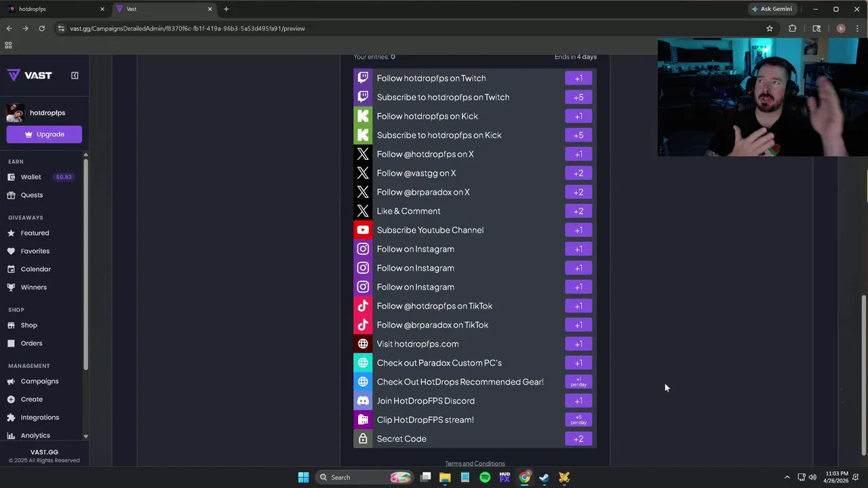Click +5 per day for Clip HotDropFPS stream
The width and height of the screenshot is (868, 488).
(578, 420)
